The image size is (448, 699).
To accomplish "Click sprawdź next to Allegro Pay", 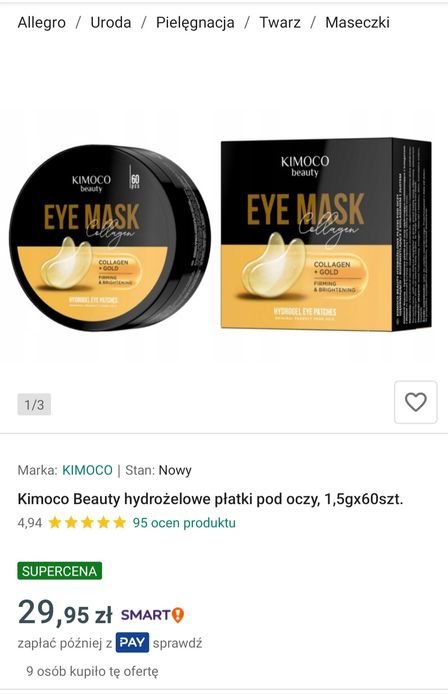I will coord(177,643).
